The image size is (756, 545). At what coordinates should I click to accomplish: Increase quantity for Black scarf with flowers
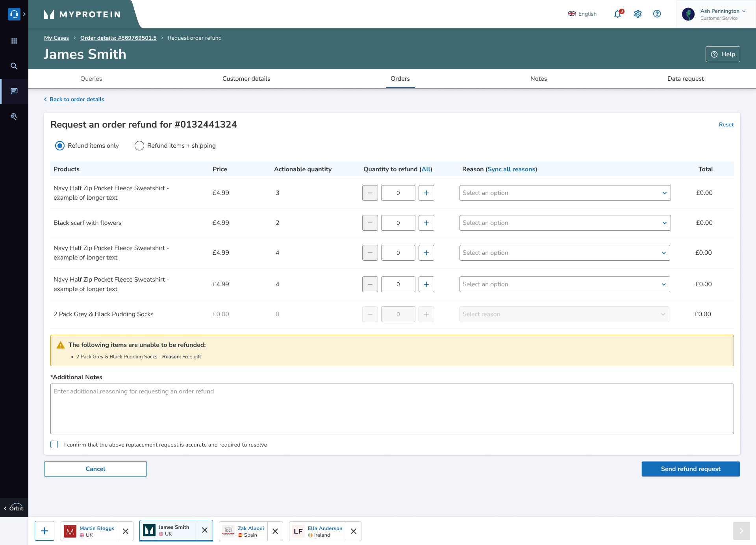coord(426,223)
